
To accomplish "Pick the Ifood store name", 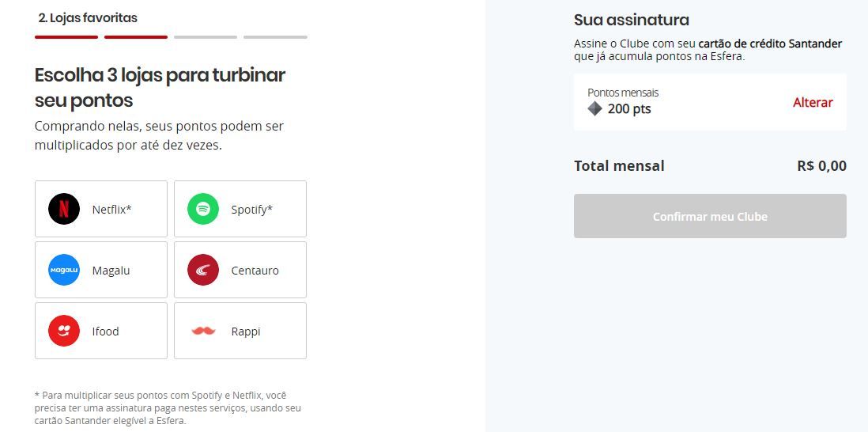I will click(x=105, y=332).
